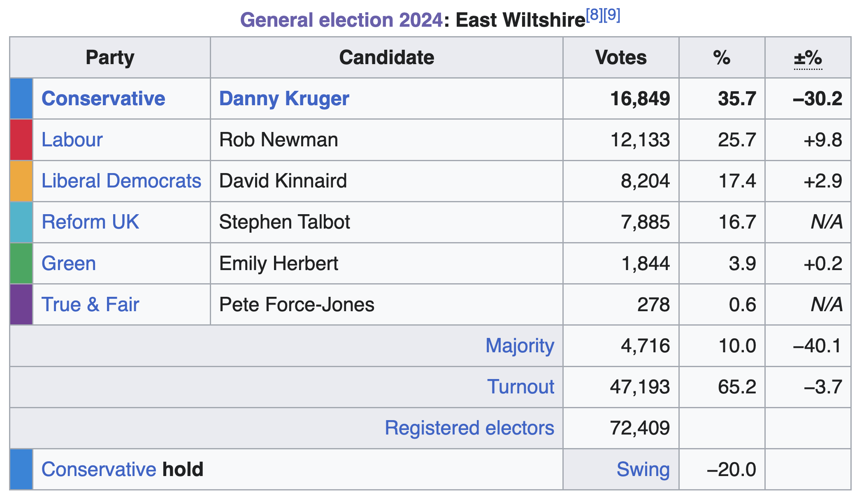Open the Green party link

pyautogui.click(x=69, y=264)
